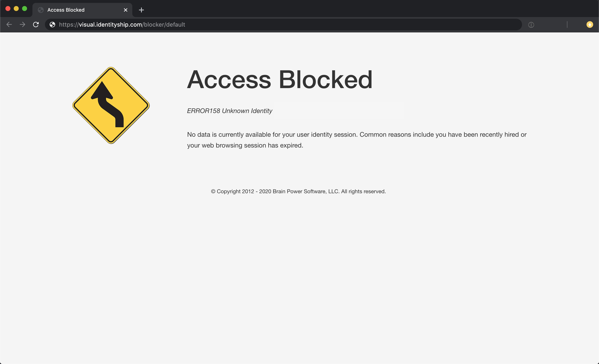Click the yellow winding road sign image
The width and height of the screenshot is (599, 364).
point(111,105)
